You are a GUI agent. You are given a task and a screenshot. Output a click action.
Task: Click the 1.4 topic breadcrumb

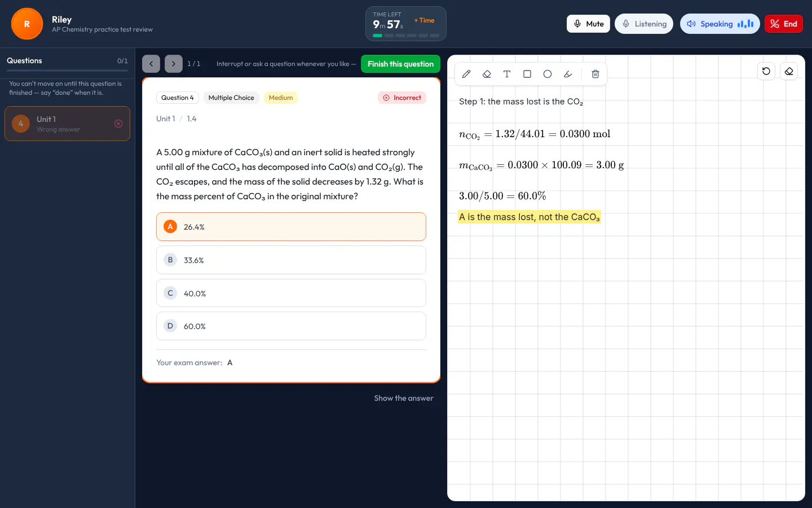(x=192, y=119)
